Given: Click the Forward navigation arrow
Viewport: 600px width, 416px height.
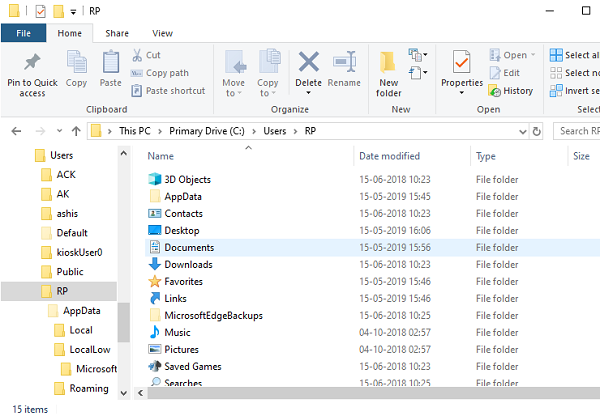Looking at the screenshot, I should pos(40,131).
